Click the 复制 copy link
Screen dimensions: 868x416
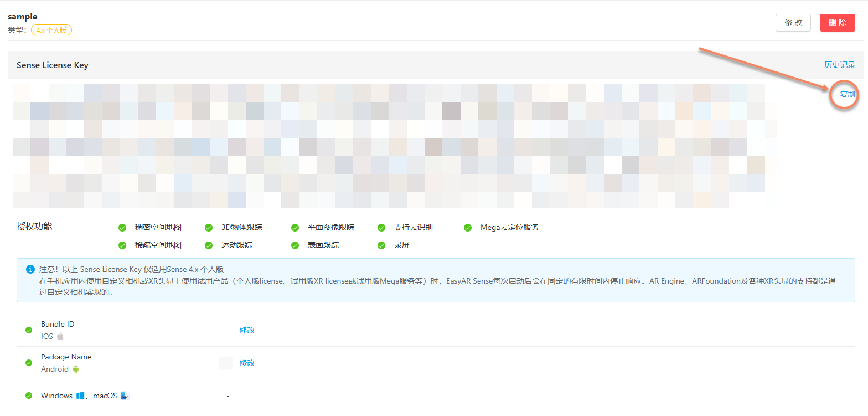pyautogui.click(x=847, y=94)
